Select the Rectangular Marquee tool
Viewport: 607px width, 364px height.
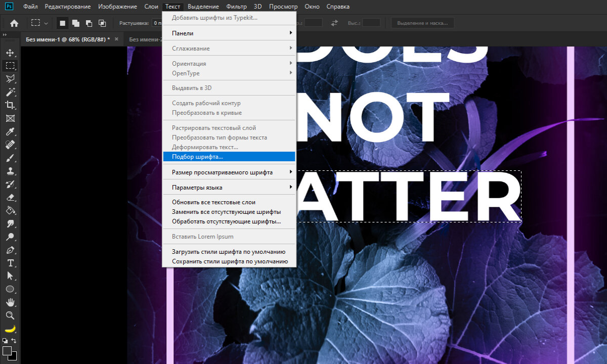(10, 66)
